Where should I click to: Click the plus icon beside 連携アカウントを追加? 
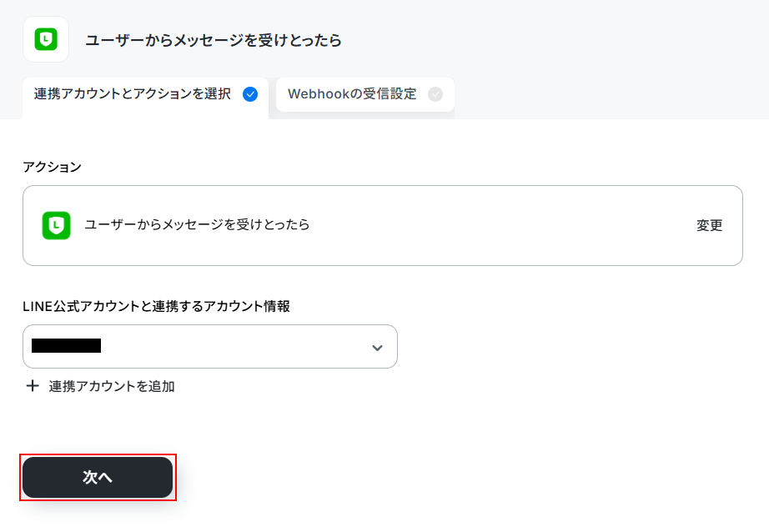pyautogui.click(x=33, y=386)
